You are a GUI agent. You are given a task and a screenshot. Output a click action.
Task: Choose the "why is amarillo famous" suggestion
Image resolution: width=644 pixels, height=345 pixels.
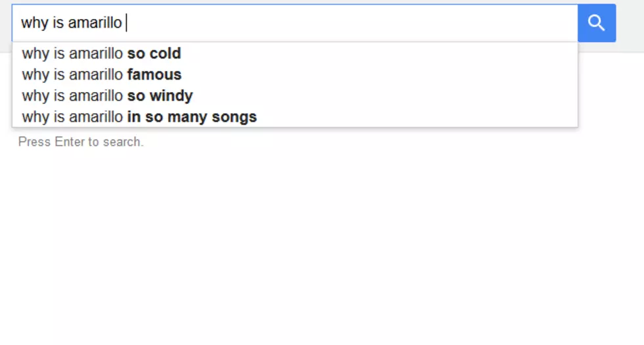tap(295, 75)
